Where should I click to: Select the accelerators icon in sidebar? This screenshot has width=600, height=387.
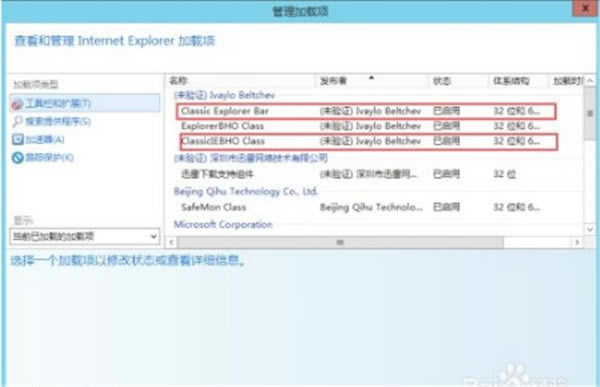pos(18,140)
